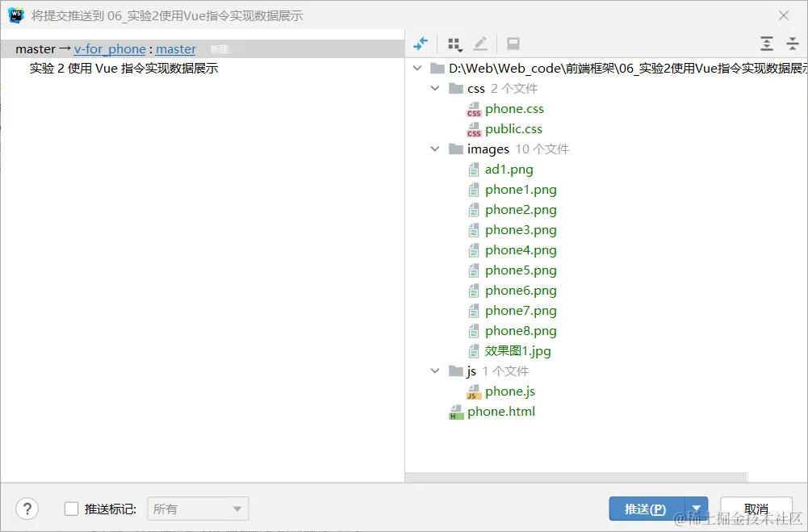This screenshot has height=532, width=808.
Task: Open the push button dropdown arrow
Action: (696, 509)
